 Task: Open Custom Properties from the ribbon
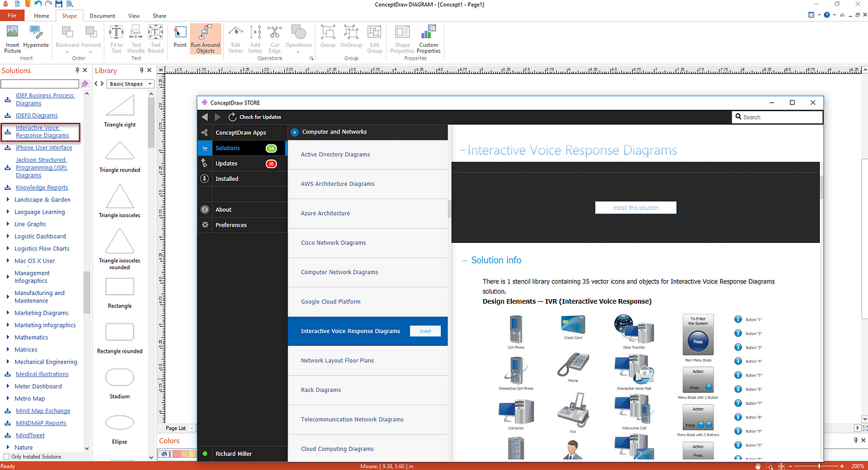click(x=429, y=39)
